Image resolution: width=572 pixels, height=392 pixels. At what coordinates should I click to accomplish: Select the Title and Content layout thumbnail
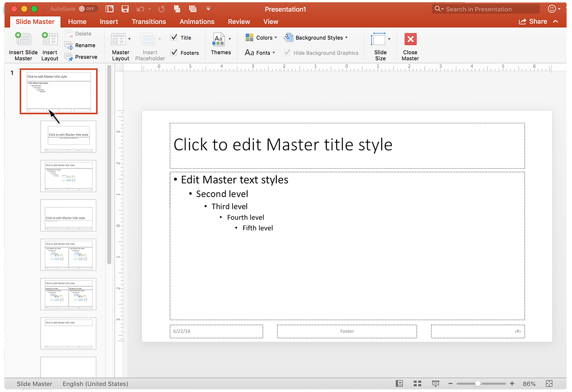click(x=68, y=176)
